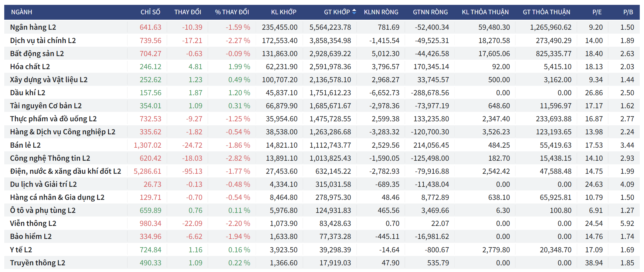The height and width of the screenshot is (272, 644).
Task: Select the KLNN RÒNG column header
Action: 381,12
